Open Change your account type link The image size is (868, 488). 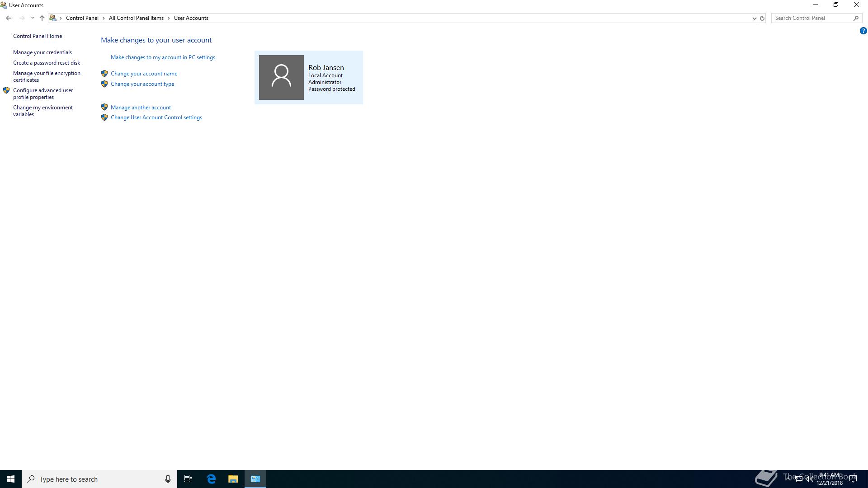(x=142, y=84)
